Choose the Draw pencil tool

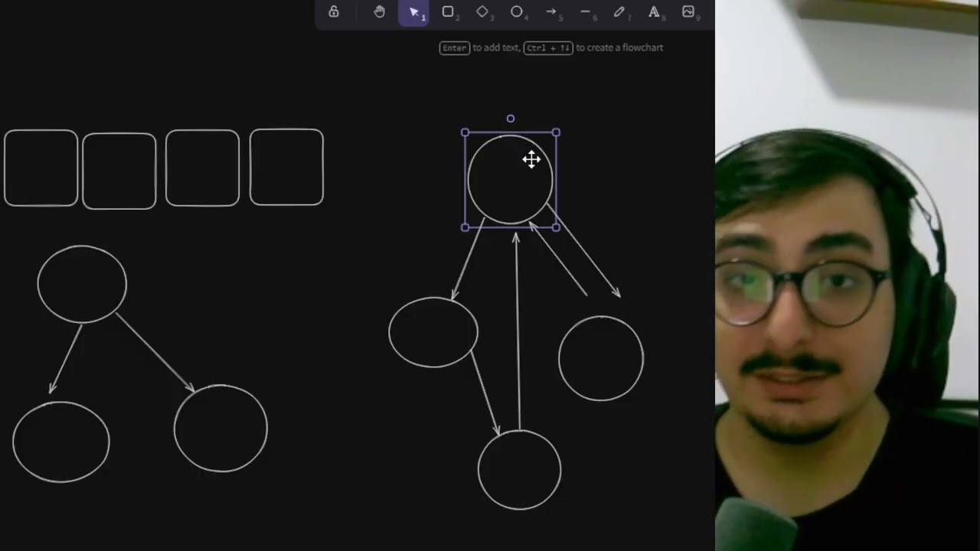[619, 11]
